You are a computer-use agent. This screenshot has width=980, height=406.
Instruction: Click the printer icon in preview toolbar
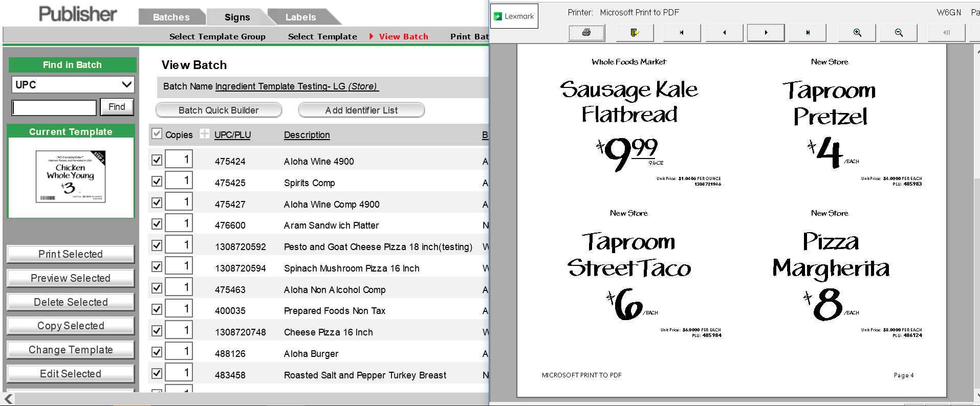coord(586,33)
